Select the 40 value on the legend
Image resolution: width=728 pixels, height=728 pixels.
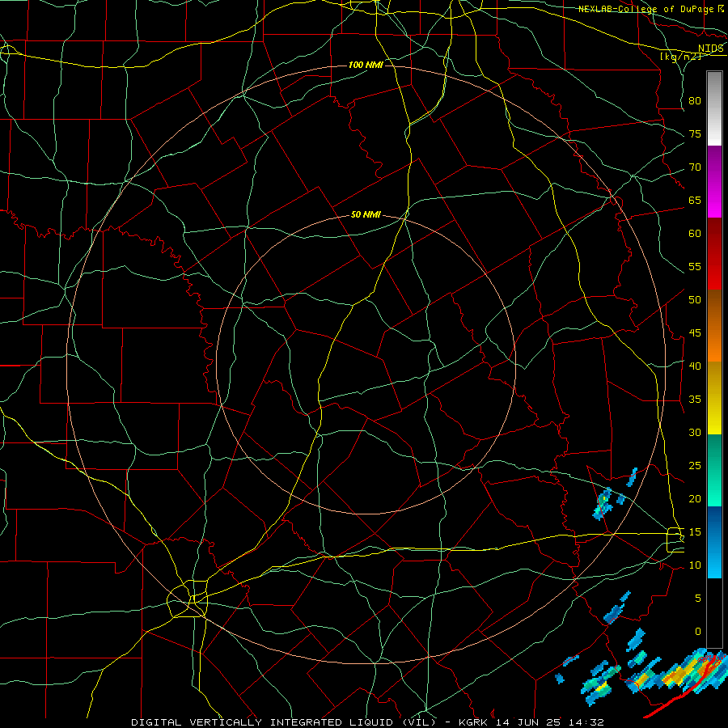(695, 366)
